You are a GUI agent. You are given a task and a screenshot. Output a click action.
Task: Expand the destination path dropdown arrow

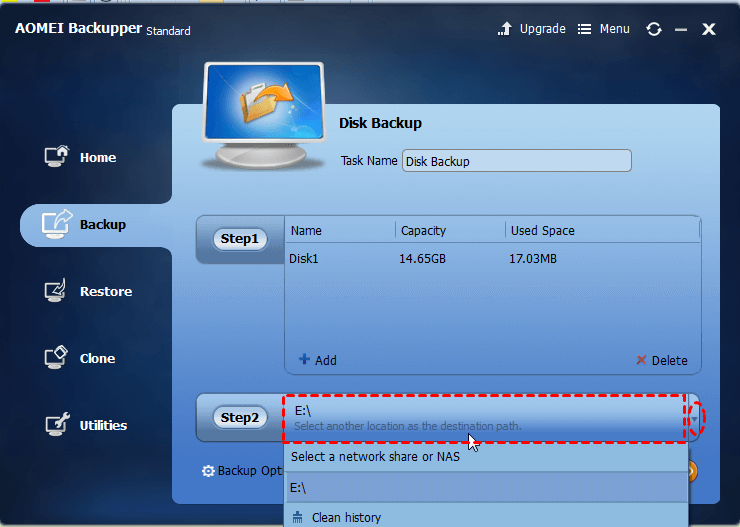[x=694, y=419]
